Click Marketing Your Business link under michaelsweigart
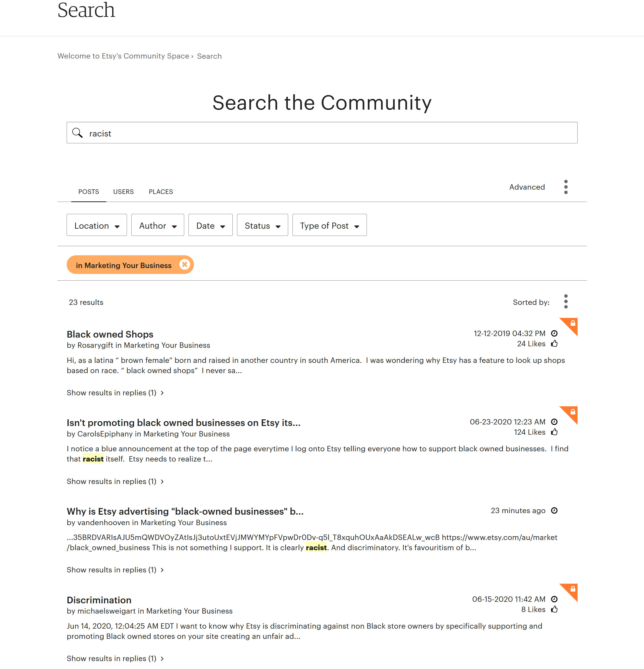Image resolution: width=644 pixels, height=669 pixels. point(189,611)
